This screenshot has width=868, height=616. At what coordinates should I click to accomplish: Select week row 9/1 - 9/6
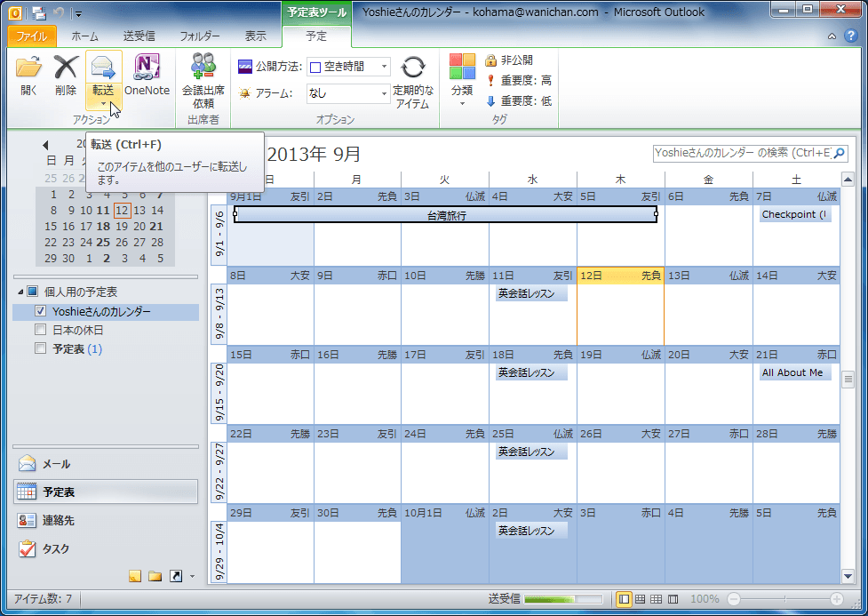click(x=219, y=234)
